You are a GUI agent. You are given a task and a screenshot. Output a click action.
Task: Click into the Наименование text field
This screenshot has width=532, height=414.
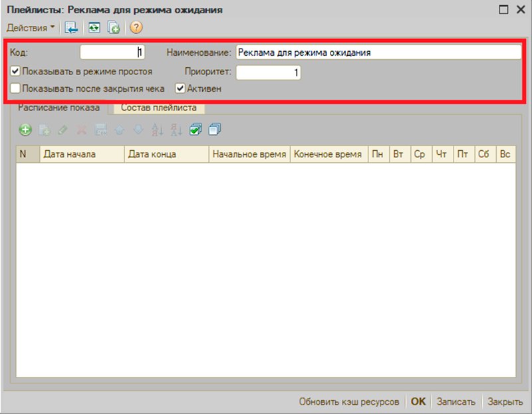[x=378, y=52]
